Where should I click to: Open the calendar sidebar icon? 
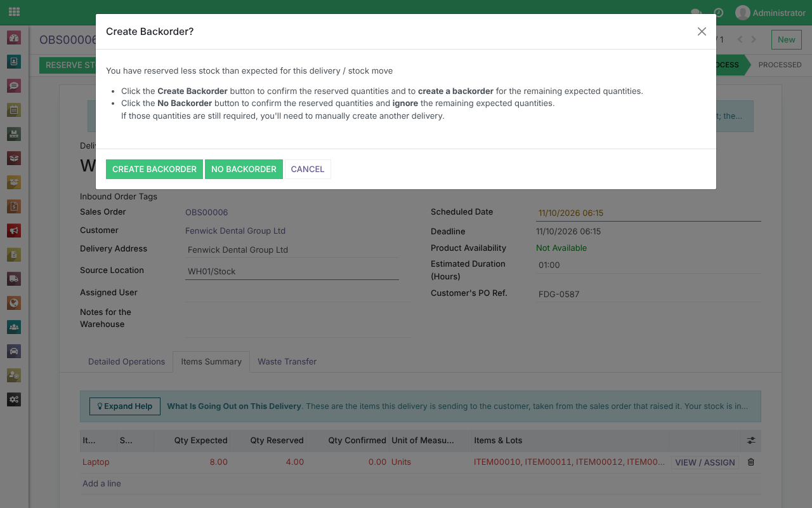click(x=14, y=110)
